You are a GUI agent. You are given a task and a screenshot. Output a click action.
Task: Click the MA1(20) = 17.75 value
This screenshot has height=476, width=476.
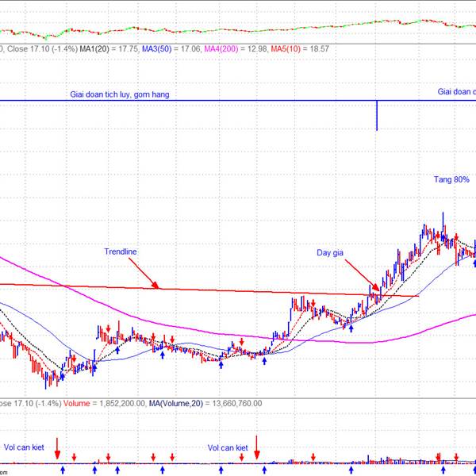point(109,49)
